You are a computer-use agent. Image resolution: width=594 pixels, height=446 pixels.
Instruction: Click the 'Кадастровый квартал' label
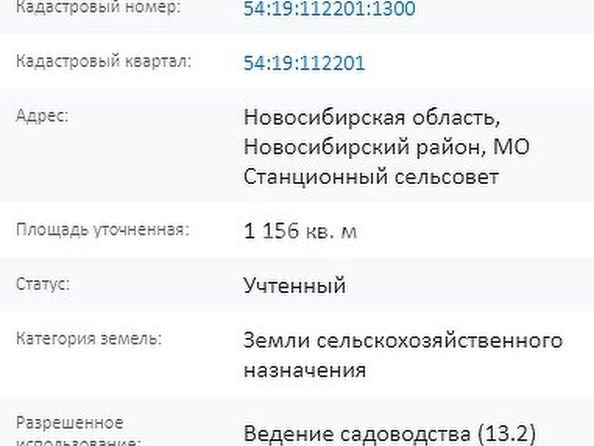click(104, 61)
